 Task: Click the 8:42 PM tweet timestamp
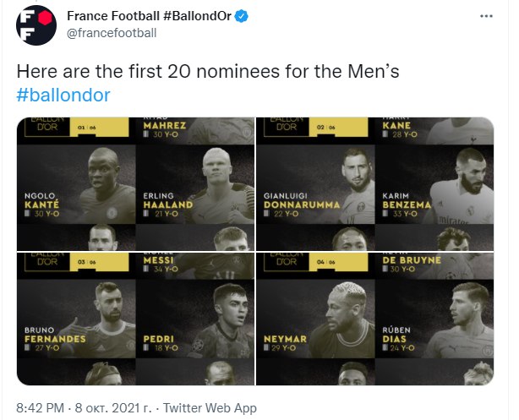(x=42, y=408)
